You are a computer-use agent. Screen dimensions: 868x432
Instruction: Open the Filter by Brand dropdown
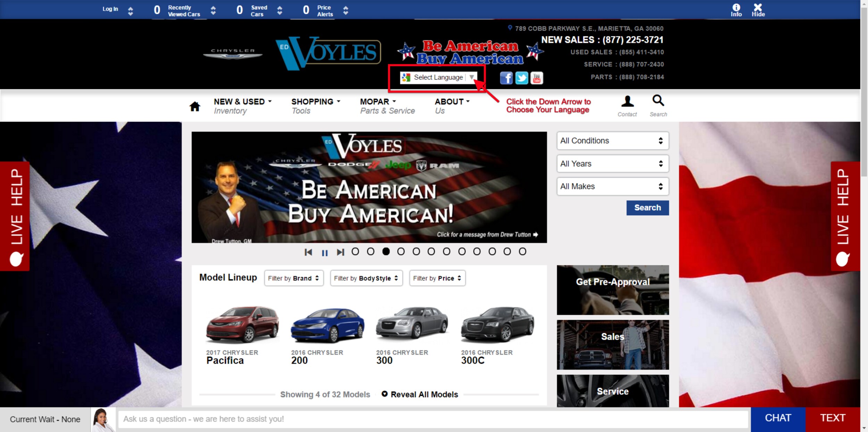(294, 278)
